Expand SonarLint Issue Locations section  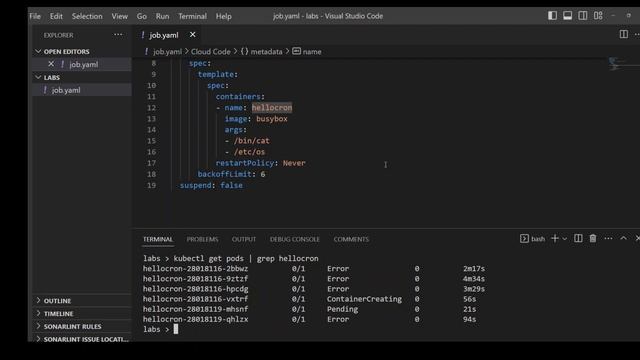pos(38,339)
